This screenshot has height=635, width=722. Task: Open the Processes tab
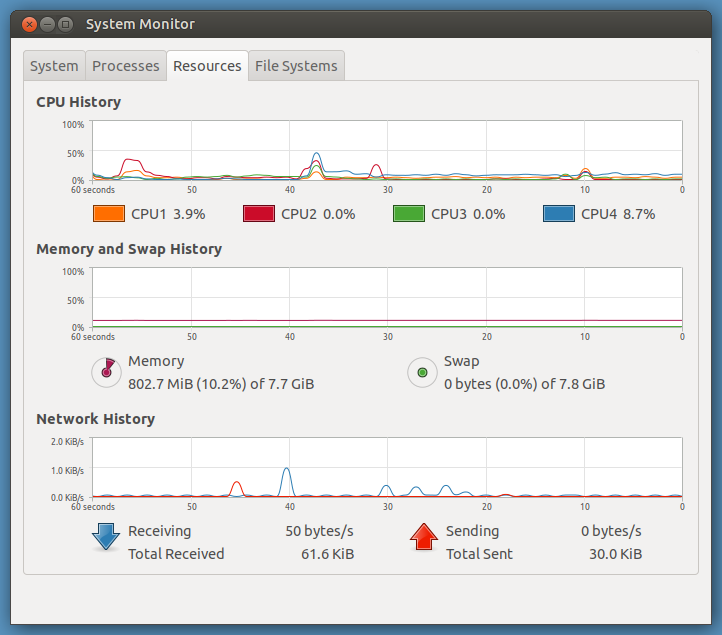[126, 66]
